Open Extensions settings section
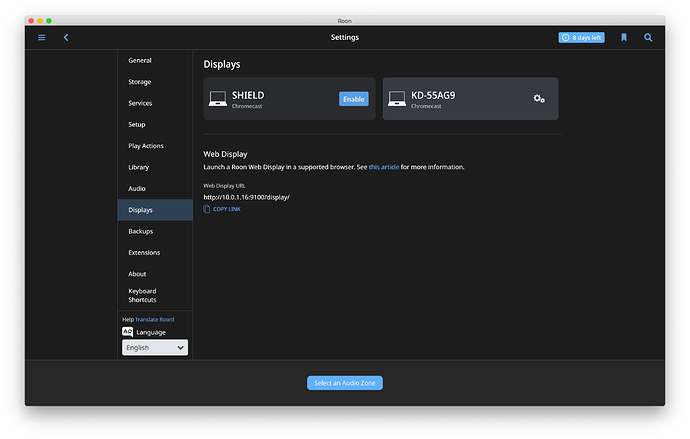The image size is (690, 439). pyautogui.click(x=155, y=252)
